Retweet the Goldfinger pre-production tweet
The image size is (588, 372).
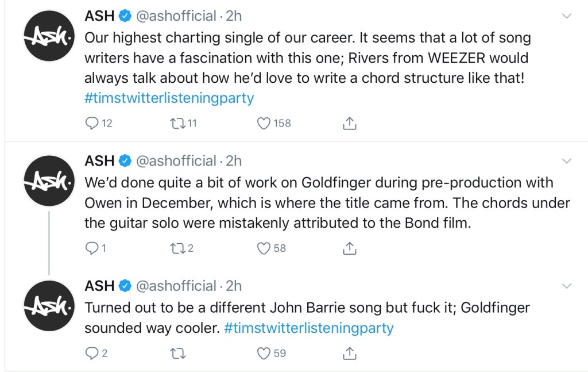click(x=177, y=248)
